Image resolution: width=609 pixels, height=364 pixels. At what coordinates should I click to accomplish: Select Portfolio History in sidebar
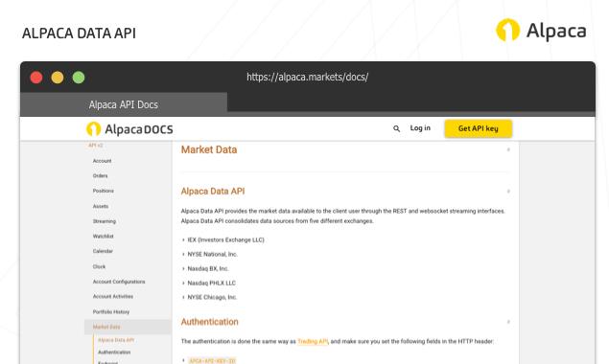pos(111,311)
